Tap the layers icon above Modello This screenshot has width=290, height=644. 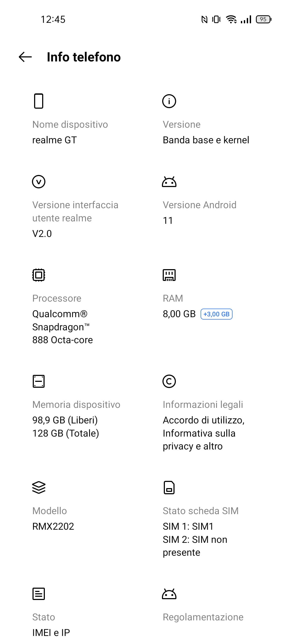[39, 488]
